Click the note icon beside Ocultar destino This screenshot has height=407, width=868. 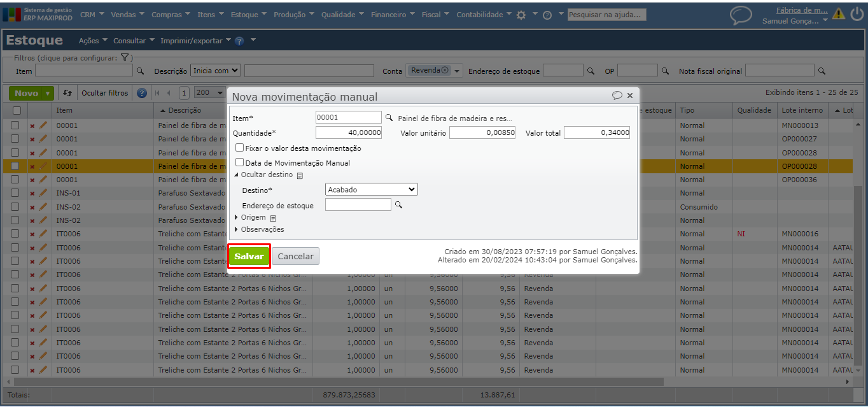click(x=300, y=175)
